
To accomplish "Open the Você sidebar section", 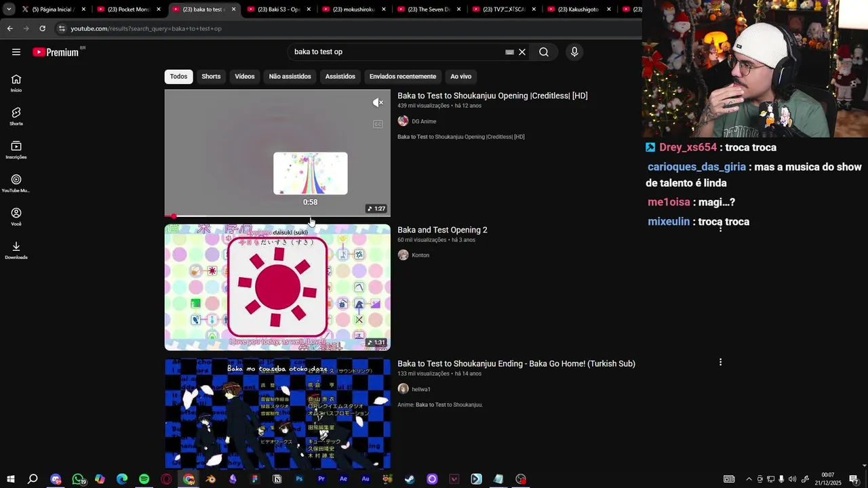I will 16,217.
